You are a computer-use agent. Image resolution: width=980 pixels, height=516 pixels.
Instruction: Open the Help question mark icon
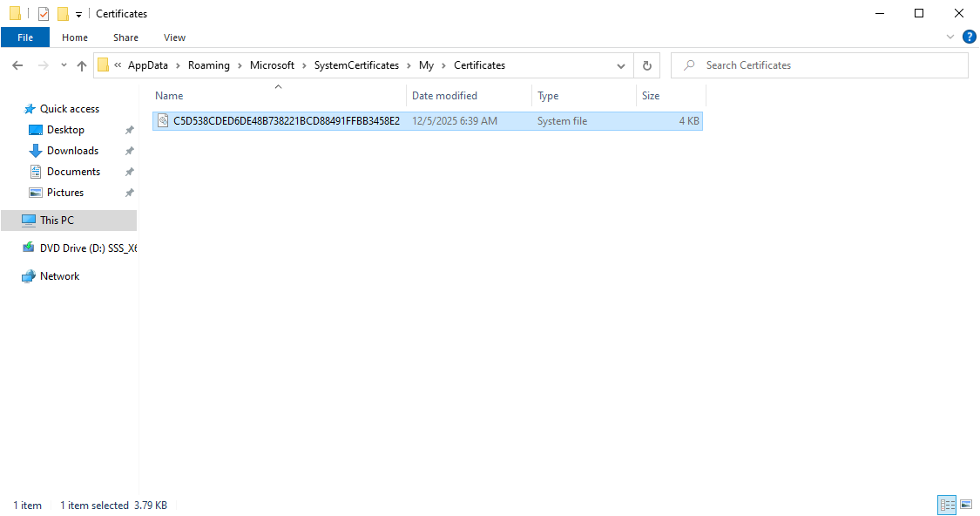click(969, 37)
